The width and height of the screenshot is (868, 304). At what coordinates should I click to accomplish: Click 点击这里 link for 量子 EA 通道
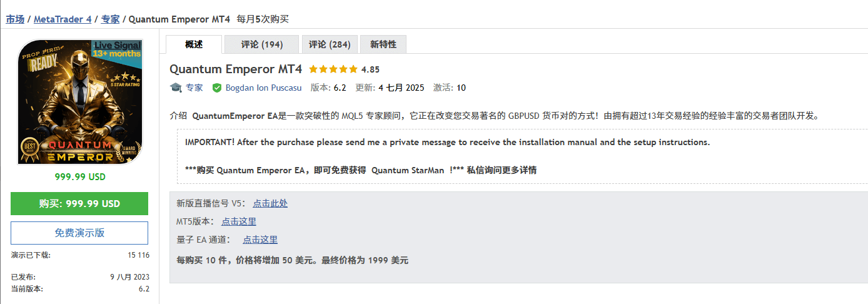tap(260, 240)
